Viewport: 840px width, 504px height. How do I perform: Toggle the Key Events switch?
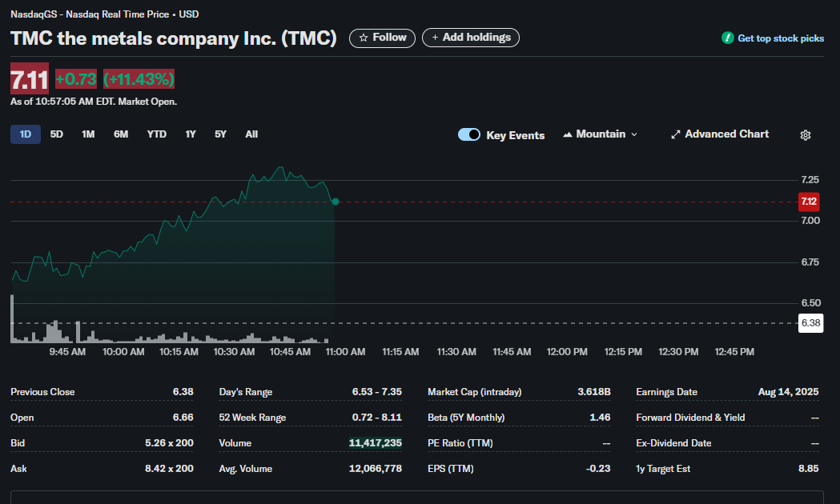coord(468,135)
